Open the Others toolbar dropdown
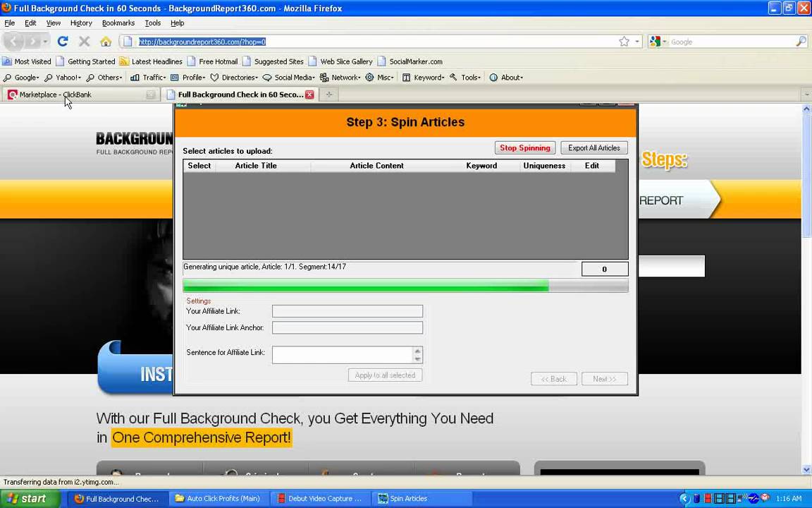The width and height of the screenshot is (812, 508). (x=104, y=77)
